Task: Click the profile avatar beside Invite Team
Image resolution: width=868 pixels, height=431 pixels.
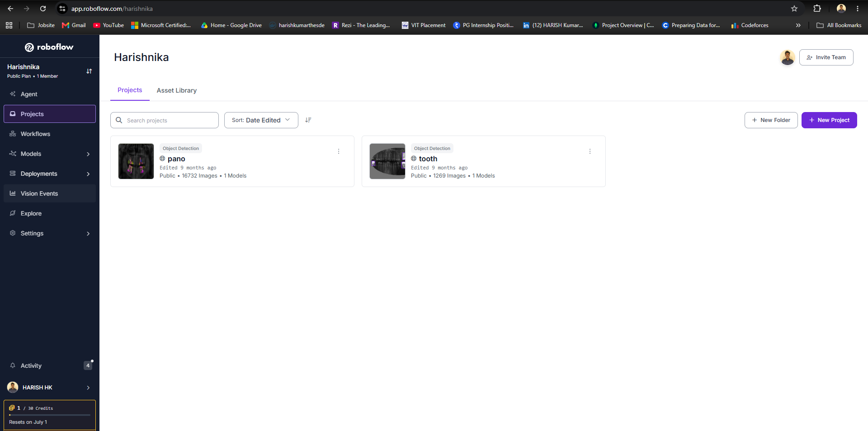Action: [788, 57]
